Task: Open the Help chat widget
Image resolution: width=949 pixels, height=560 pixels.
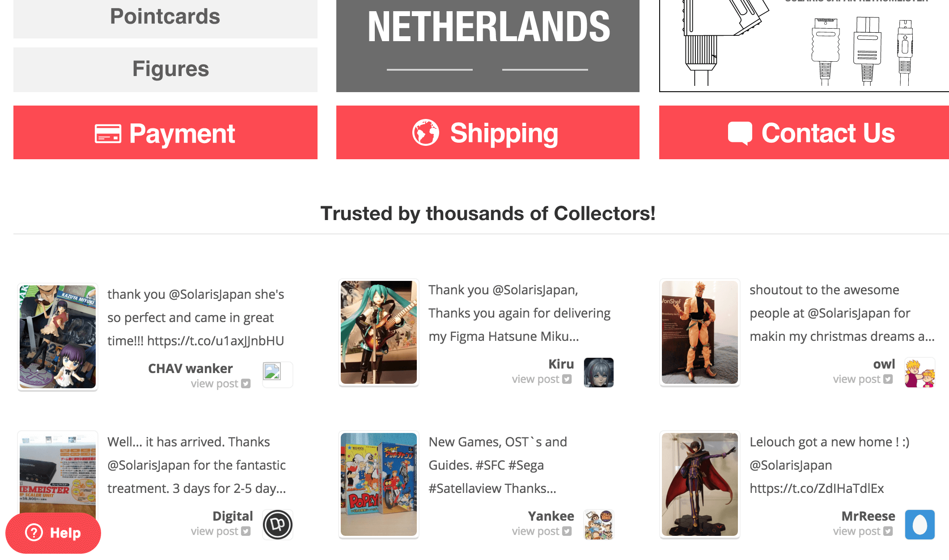Action: (x=53, y=533)
